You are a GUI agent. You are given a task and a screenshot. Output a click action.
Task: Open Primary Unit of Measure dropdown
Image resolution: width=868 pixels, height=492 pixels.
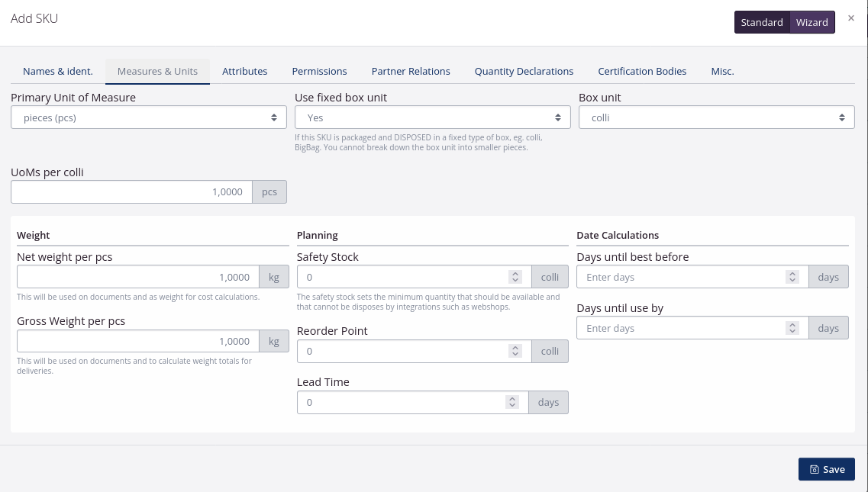tap(148, 117)
